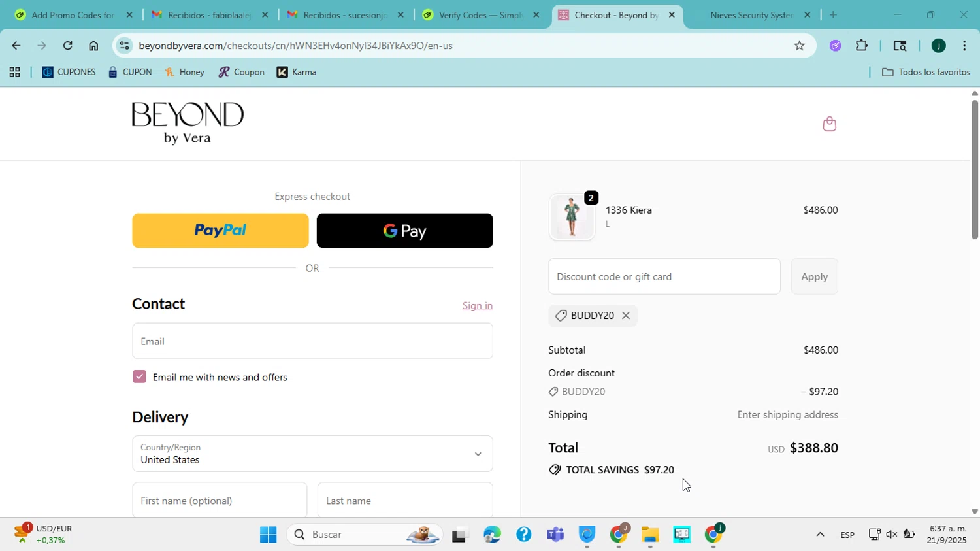Click the browser address bar URL
Viewport: 980px width, 551px height.
pos(295,46)
